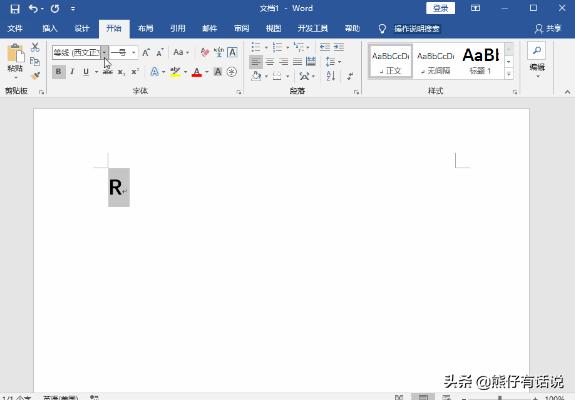Select the 标题 1 style thumbnail

481,61
